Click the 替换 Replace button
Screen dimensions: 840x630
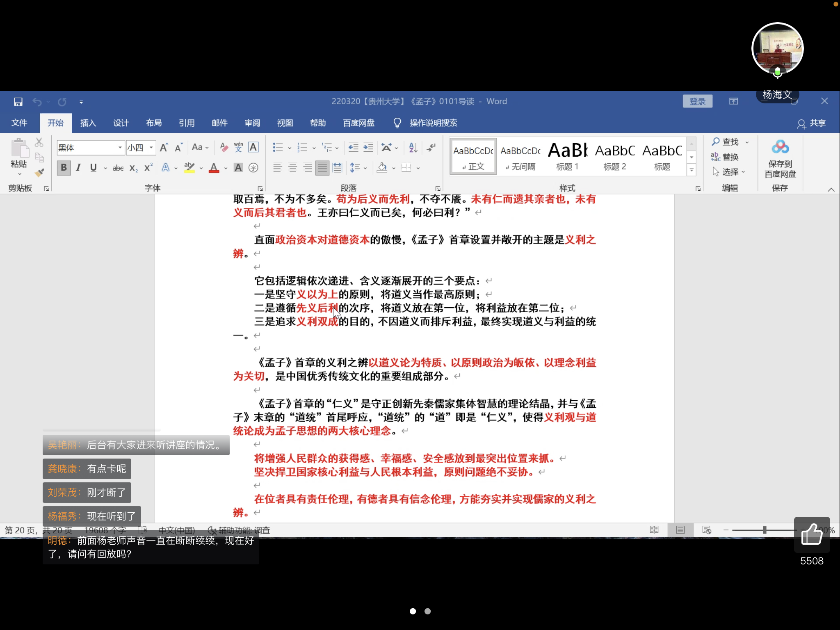725,157
